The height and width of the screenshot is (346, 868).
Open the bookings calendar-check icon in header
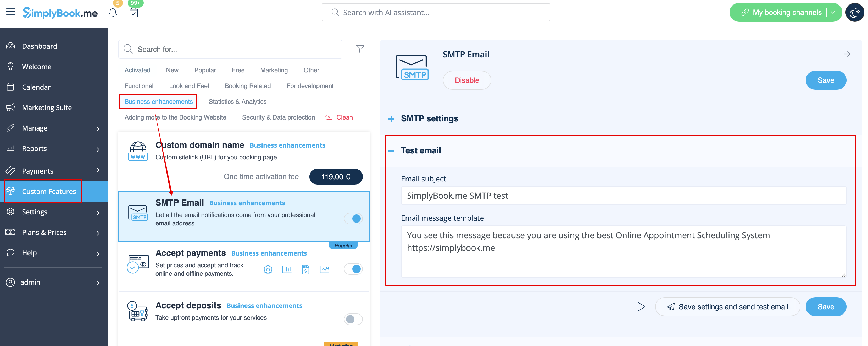(x=134, y=13)
